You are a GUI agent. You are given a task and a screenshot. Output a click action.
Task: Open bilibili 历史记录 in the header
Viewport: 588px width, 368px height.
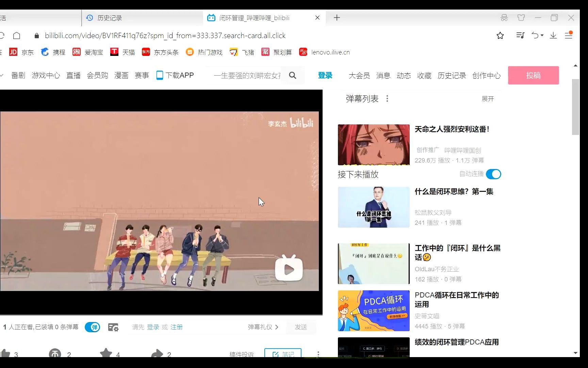(452, 75)
